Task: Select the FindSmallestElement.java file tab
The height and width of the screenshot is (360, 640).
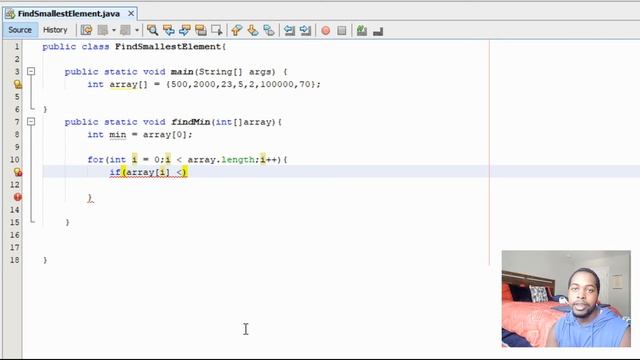Action: tap(69, 13)
